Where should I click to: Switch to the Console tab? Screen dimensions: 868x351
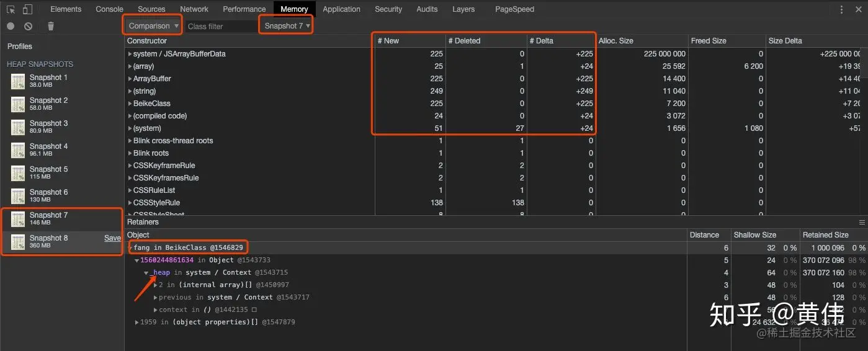(109, 9)
